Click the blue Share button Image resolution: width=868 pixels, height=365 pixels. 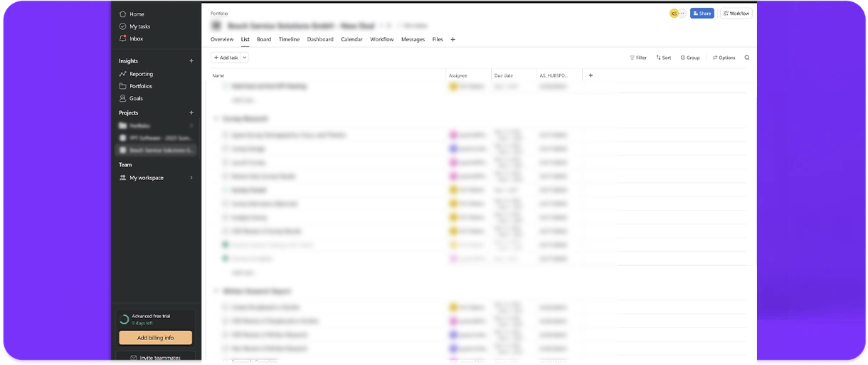click(702, 14)
